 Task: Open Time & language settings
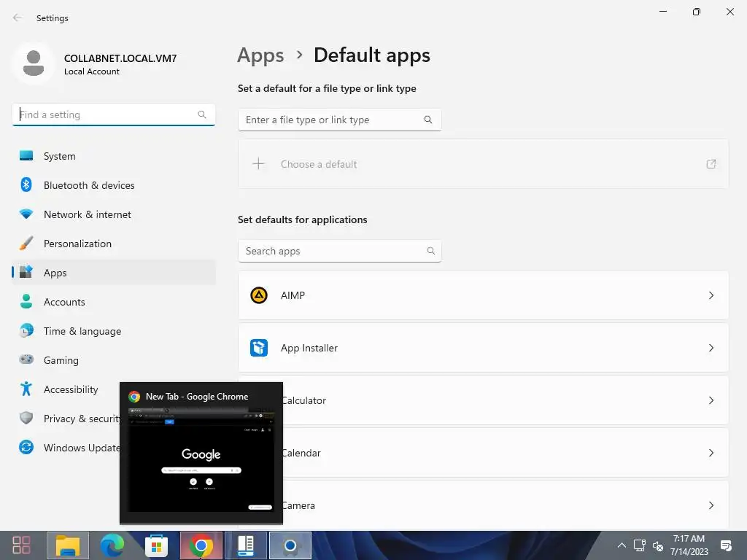point(113,331)
